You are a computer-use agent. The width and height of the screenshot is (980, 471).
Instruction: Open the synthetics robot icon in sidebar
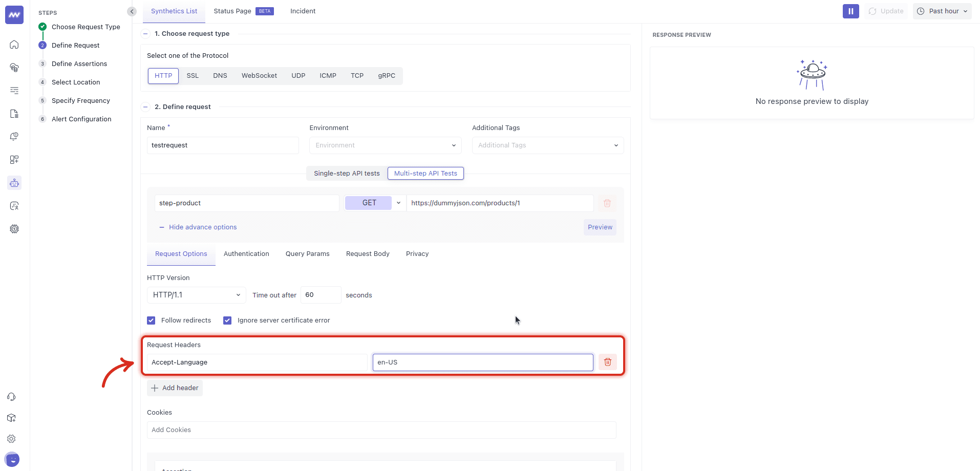14,183
